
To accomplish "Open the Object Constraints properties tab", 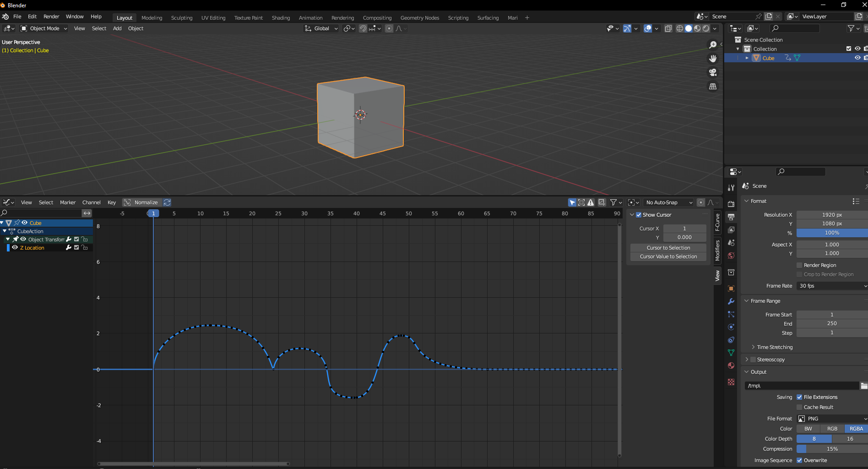I will pos(731,340).
